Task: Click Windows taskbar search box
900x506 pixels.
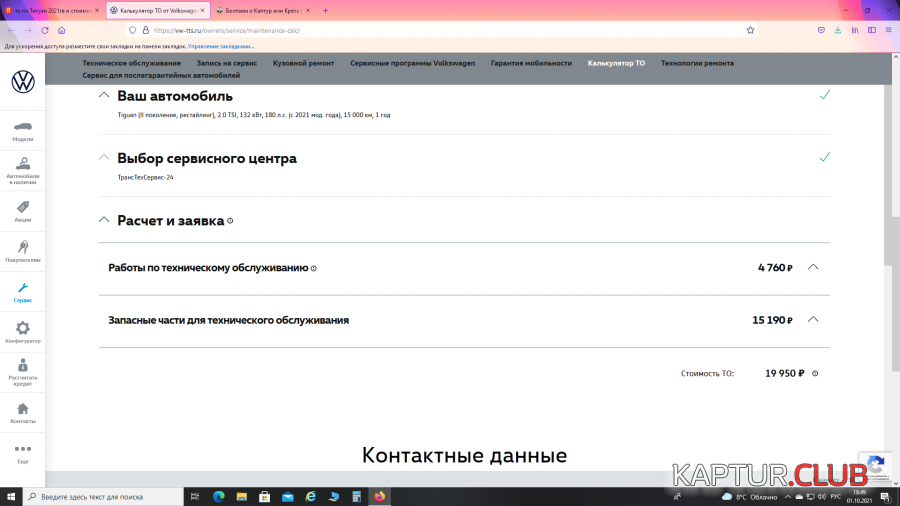Action: (x=104, y=497)
